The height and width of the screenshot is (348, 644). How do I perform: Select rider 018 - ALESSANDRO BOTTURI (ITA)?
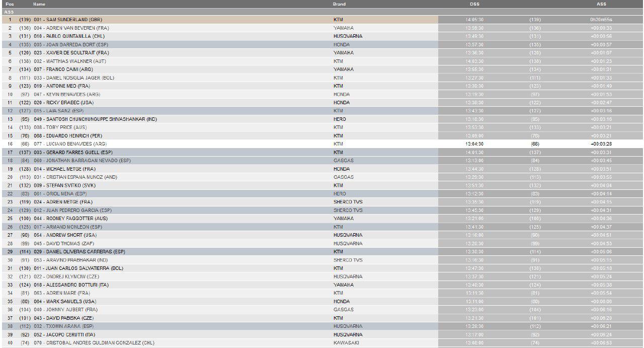point(71,285)
